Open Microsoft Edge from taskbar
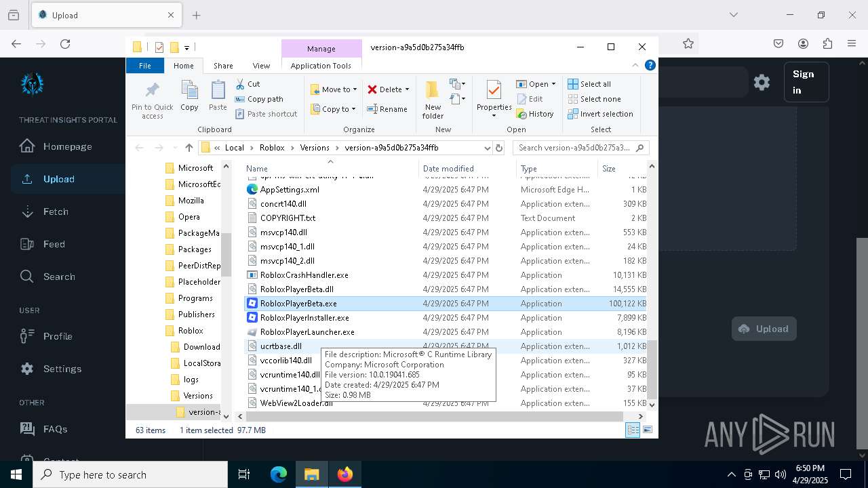Image resolution: width=868 pixels, height=488 pixels. (279, 474)
